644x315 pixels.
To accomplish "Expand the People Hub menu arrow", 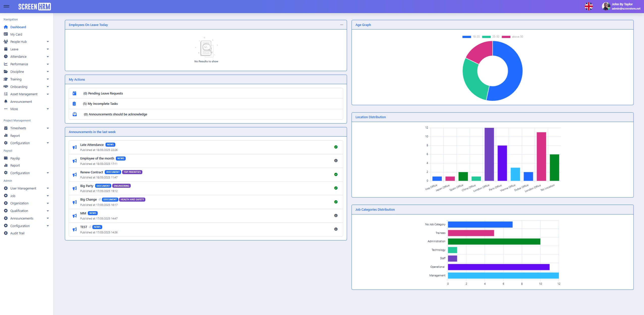I will [48, 42].
